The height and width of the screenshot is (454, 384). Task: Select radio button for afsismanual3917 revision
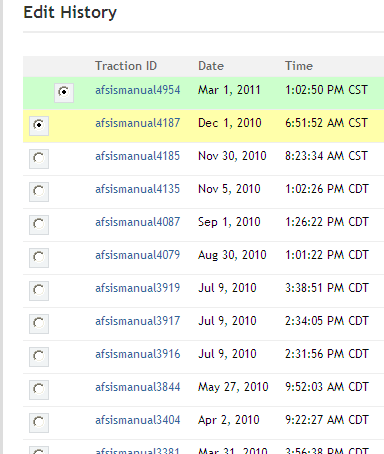pyautogui.click(x=39, y=324)
